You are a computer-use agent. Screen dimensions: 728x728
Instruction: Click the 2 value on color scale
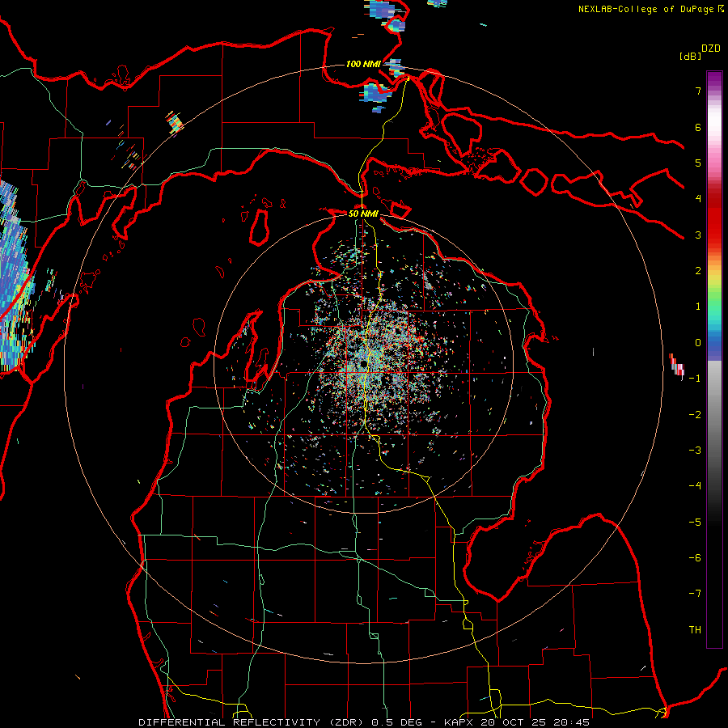(x=698, y=271)
